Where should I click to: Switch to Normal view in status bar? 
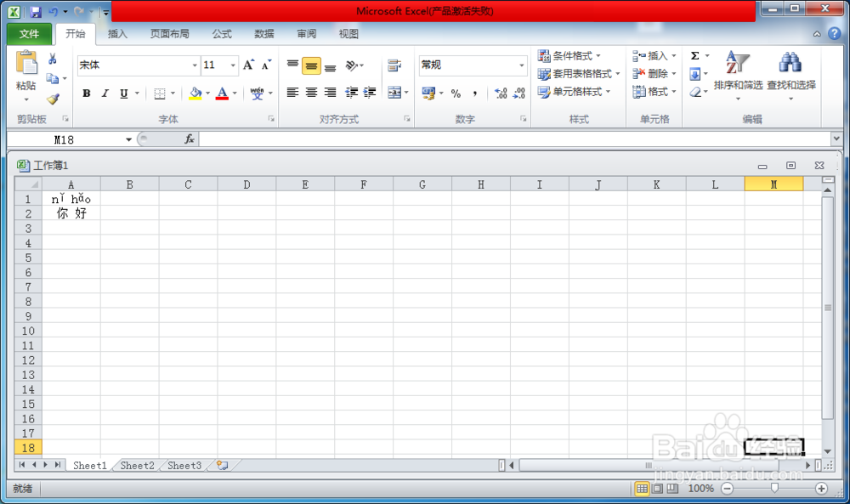pyautogui.click(x=642, y=489)
